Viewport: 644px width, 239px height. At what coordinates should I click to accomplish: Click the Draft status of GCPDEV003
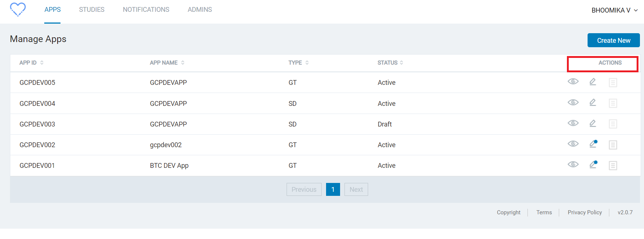[384, 124]
